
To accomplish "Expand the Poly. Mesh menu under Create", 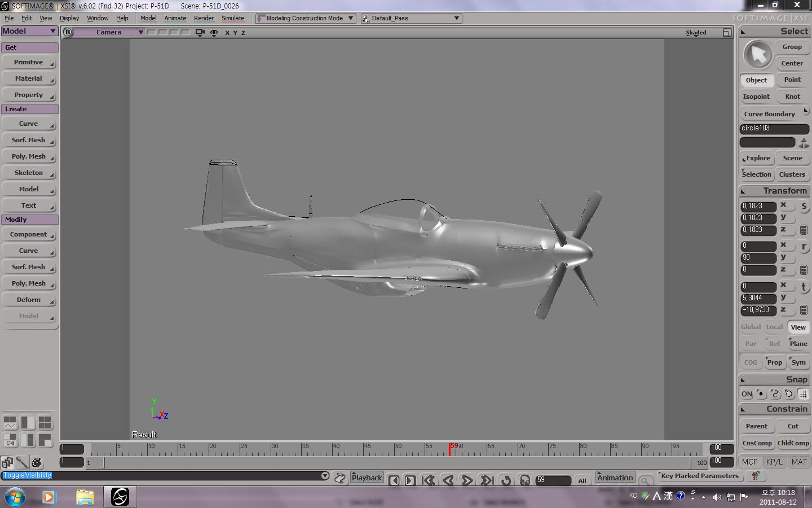I will tap(29, 156).
